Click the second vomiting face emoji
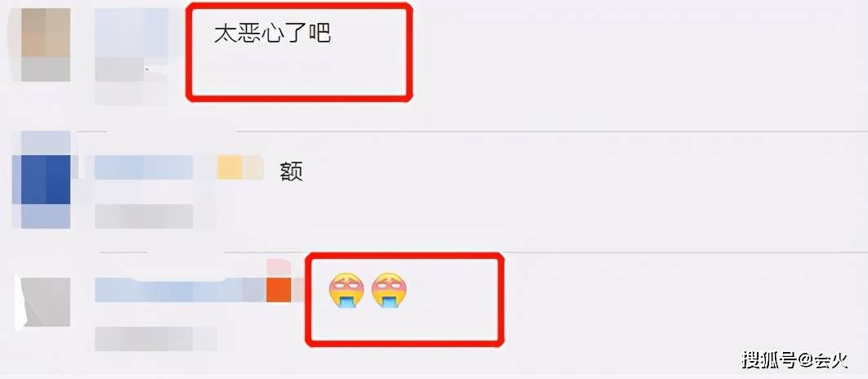Viewport: 868px width, 379px height. click(388, 291)
